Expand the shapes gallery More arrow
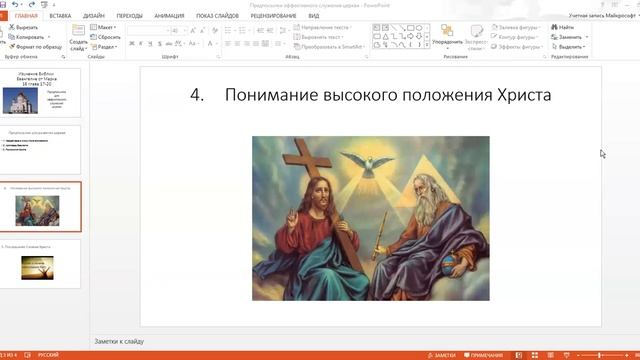 427,44
